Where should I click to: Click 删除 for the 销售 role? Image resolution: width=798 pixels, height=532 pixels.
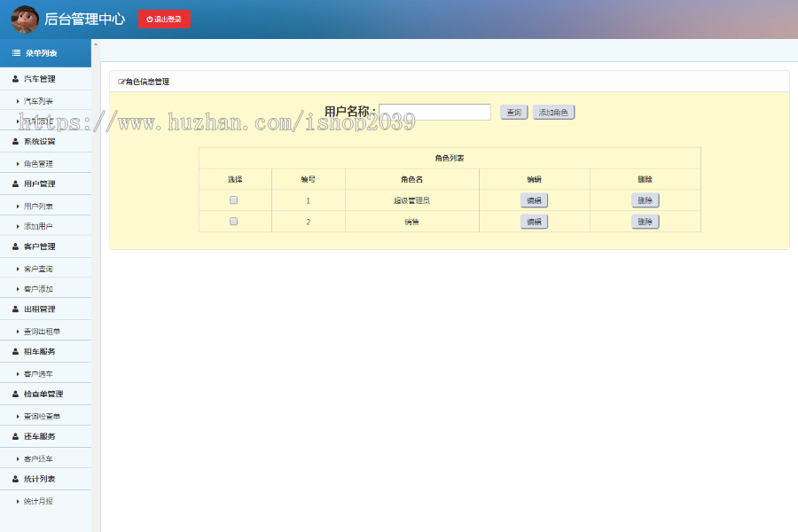pyautogui.click(x=645, y=222)
